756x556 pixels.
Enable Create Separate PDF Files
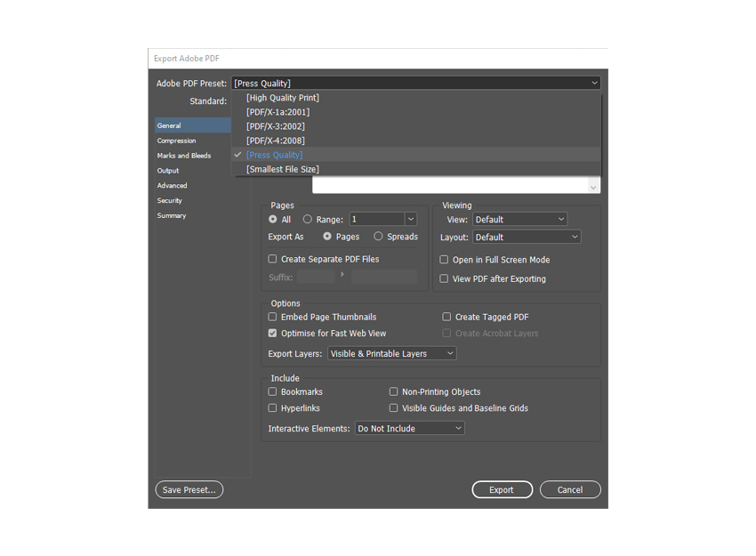click(272, 259)
